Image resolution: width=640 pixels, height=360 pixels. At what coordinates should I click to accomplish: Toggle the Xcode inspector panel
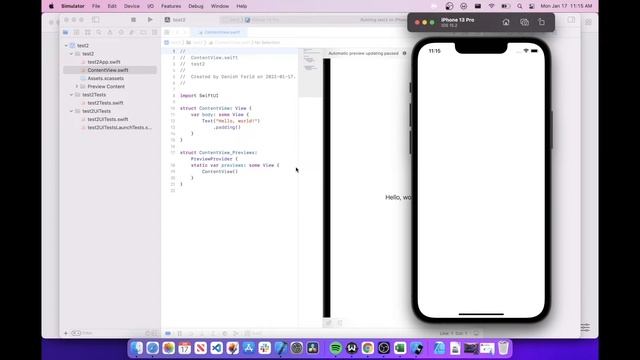(571, 20)
